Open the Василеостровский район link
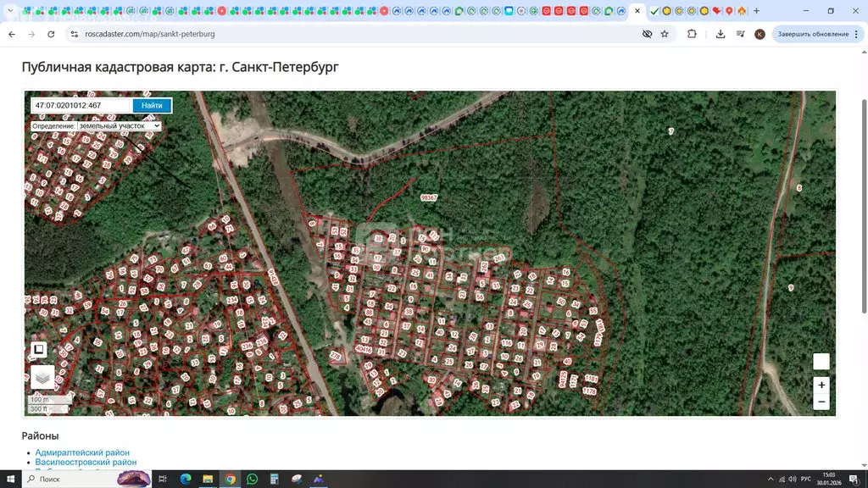 click(x=86, y=463)
